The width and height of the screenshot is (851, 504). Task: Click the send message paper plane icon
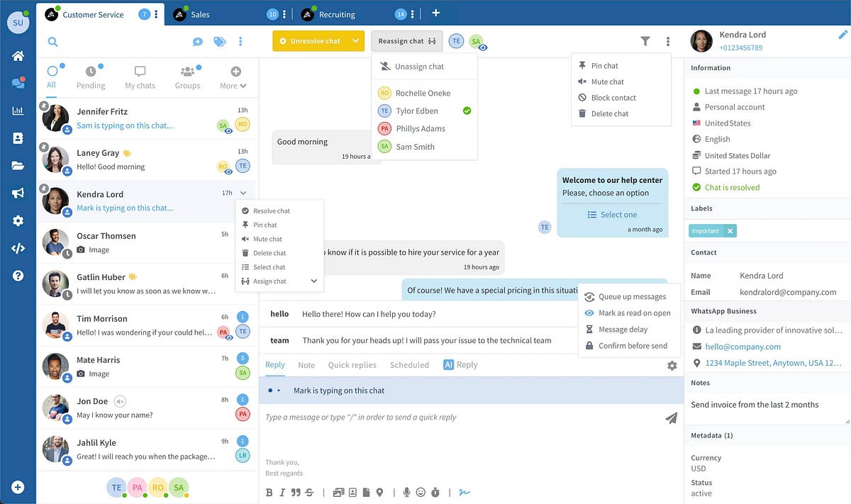click(x=671, y=418)
